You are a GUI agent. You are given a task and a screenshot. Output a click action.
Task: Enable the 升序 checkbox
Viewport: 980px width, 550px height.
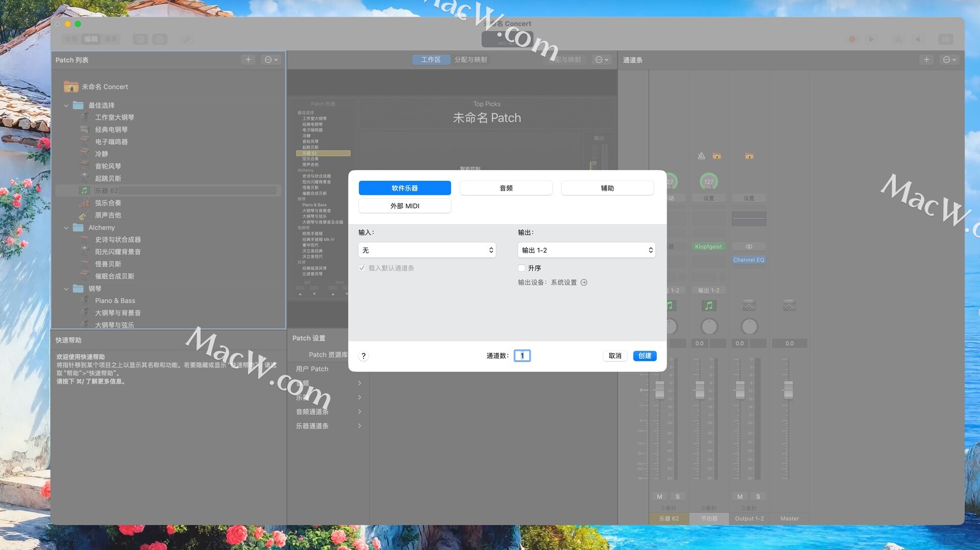[x=522, y=268]
